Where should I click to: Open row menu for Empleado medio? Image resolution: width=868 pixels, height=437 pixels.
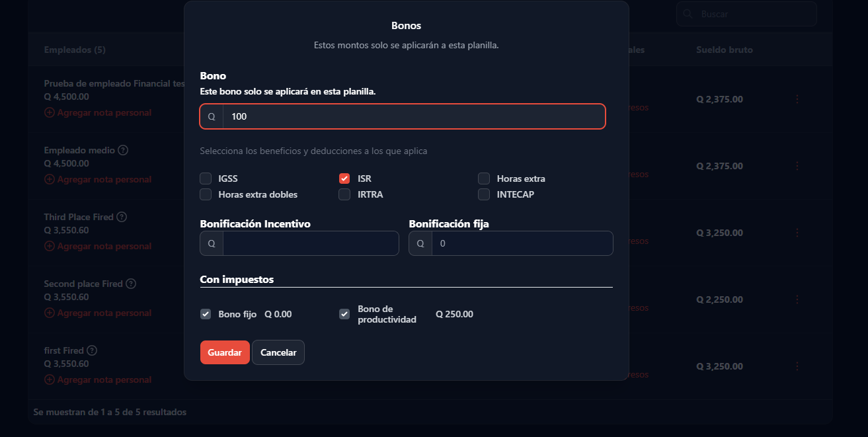pyautogui.click(x=797, y=166)
